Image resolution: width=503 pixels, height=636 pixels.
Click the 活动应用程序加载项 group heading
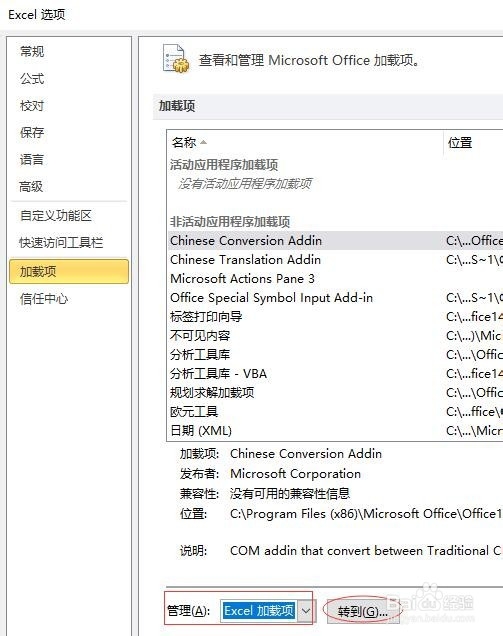pyautogui.click(x=224, y=165)
